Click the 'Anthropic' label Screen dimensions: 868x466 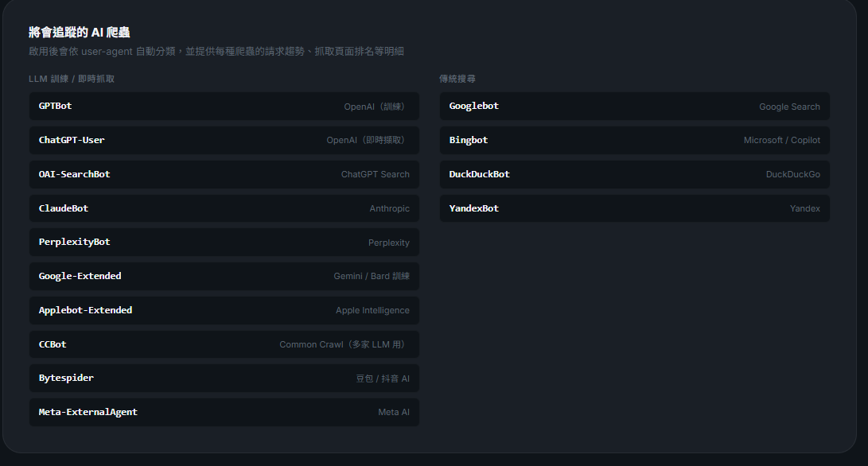(x=389, y=208)
